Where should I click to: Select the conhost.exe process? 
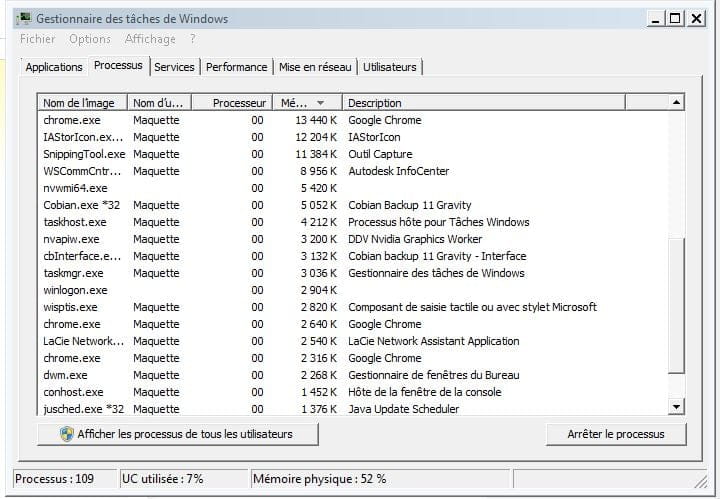coord(353,392)
